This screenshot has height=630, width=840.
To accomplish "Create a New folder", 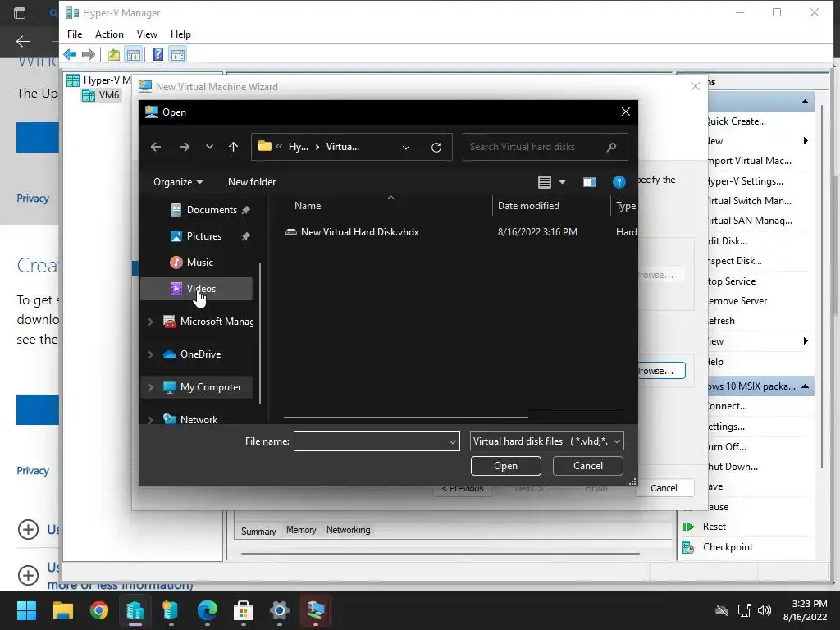I will tap(252, 182).
